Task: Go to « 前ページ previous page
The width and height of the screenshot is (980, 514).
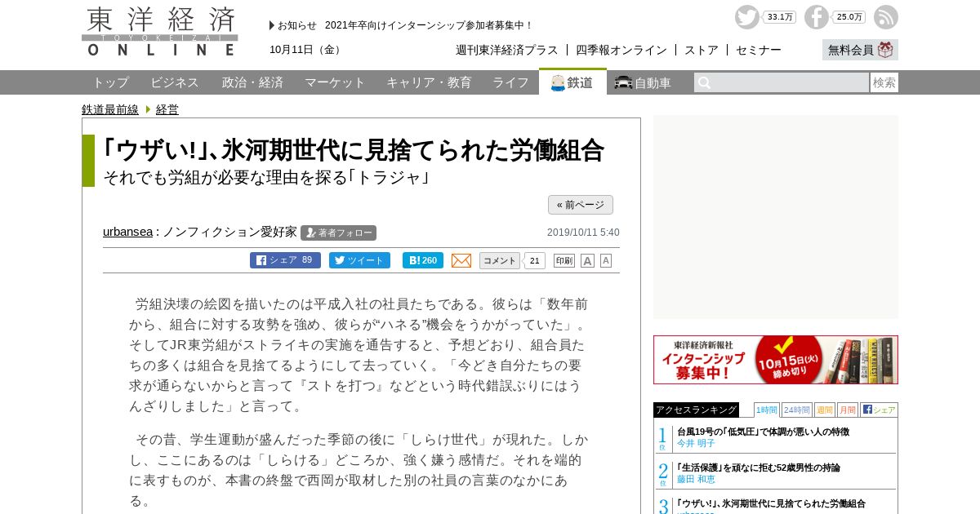Action: [581, 205]
